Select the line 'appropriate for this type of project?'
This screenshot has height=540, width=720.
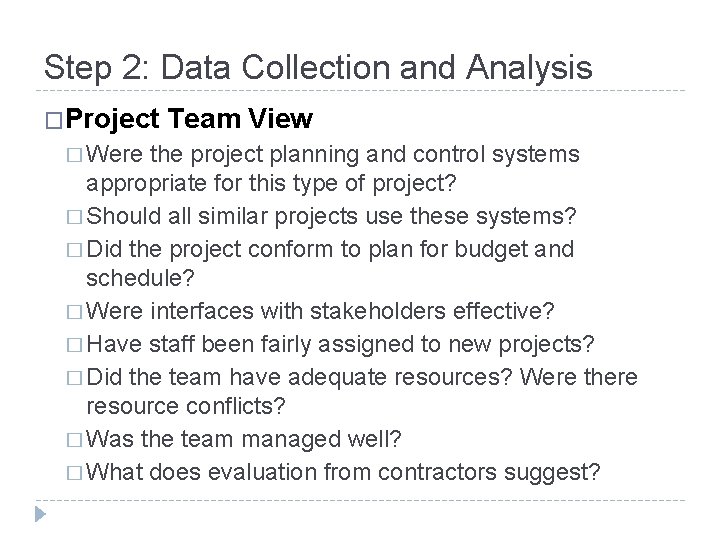271,184
